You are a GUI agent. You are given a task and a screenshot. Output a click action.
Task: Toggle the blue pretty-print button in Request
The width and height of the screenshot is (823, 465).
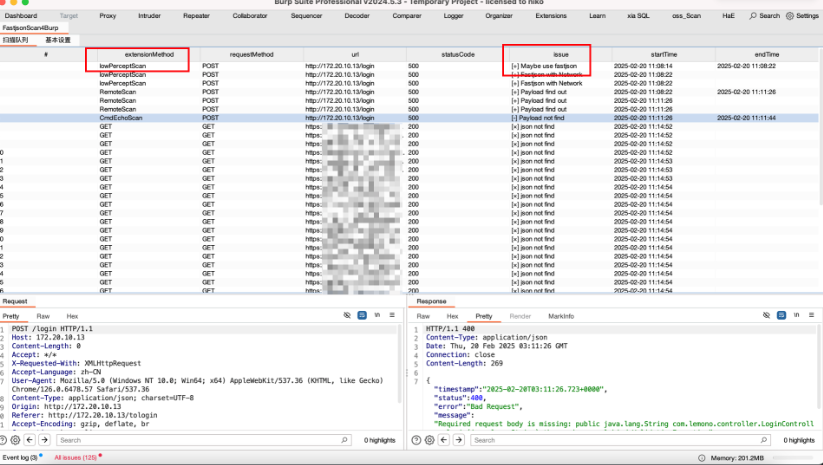pos(362,315)
